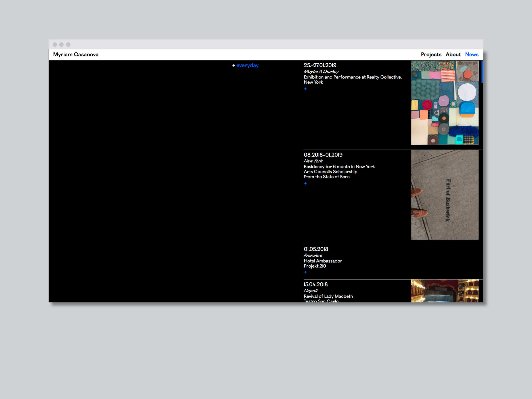This screenshot has height=399, width=532.
Task: Select the News nav item
Action: 471,55
